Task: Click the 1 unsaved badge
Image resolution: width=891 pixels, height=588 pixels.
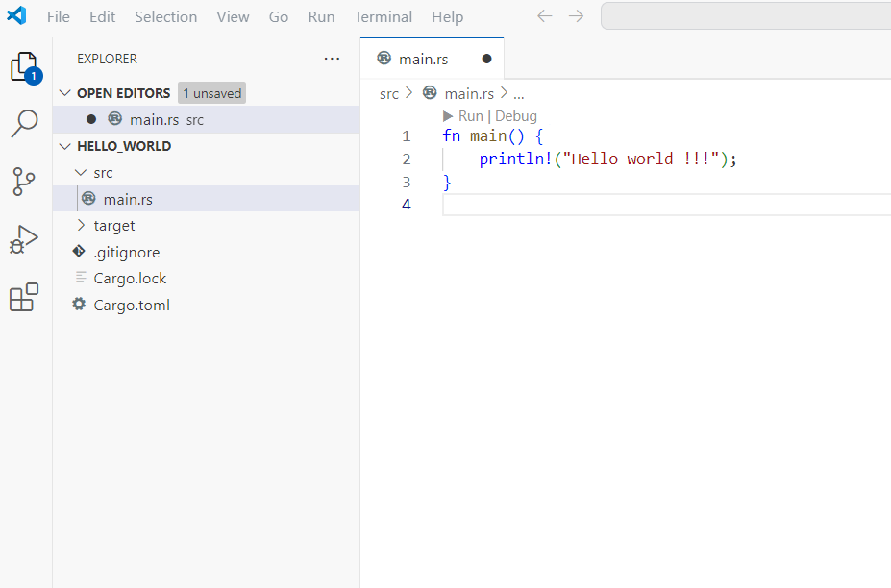Action: click(x=212, y=93)
